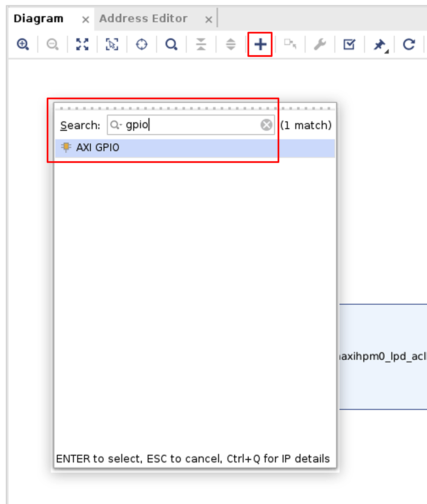Image resolution: width=427 pixels, height=504 pixels.
Task: Close the Address Editor tab
Action: [208, 20]
